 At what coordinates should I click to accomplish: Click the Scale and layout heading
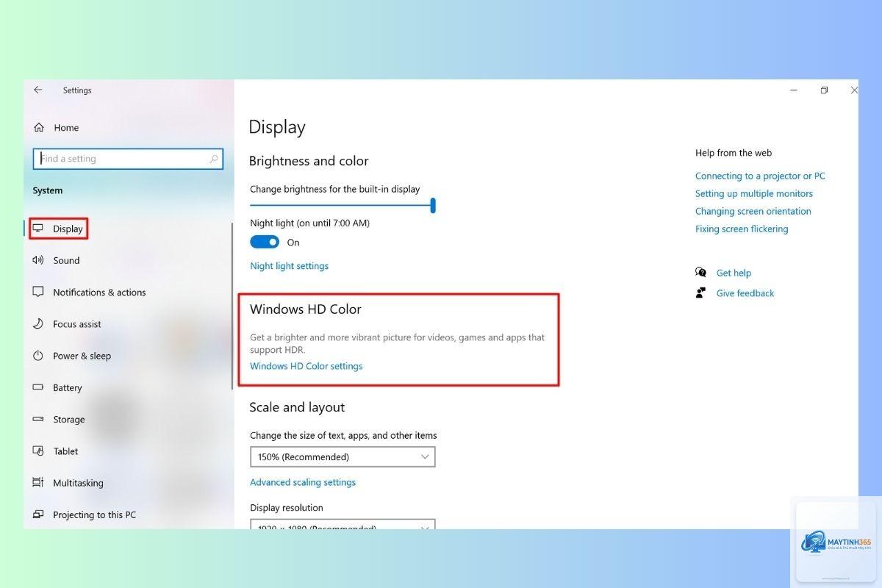point(297,407)
